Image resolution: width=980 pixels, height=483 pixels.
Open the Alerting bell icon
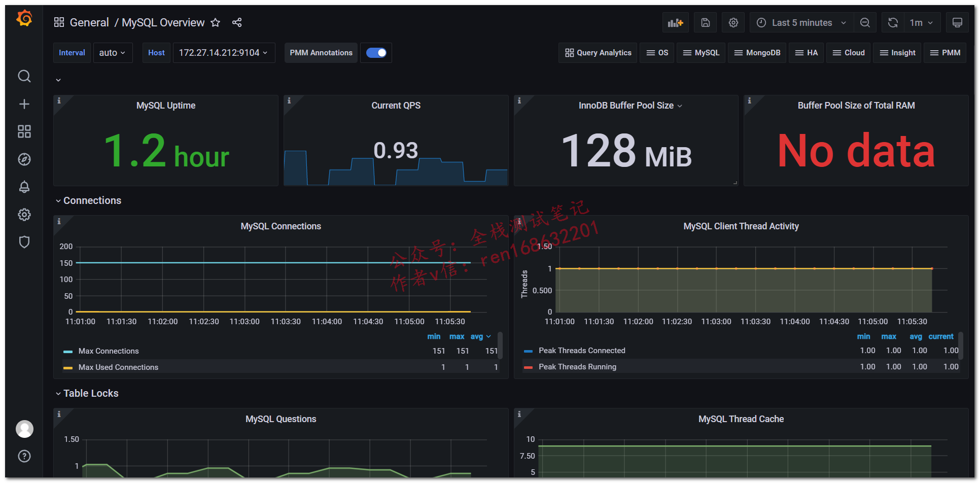coord(24,187)
